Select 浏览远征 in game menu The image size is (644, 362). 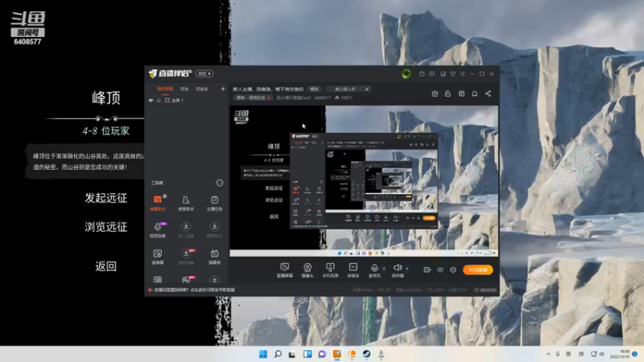pyautogui.click(x=106, y=227)
